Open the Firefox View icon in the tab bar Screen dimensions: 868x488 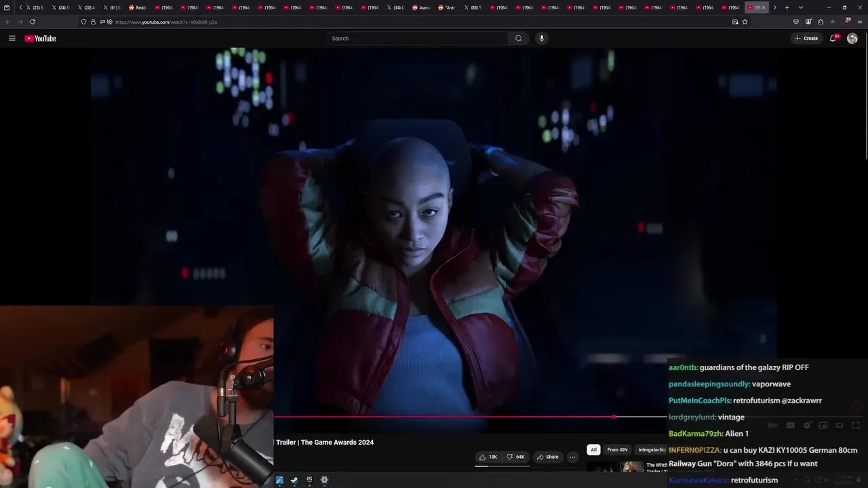(x=7, y=7)
